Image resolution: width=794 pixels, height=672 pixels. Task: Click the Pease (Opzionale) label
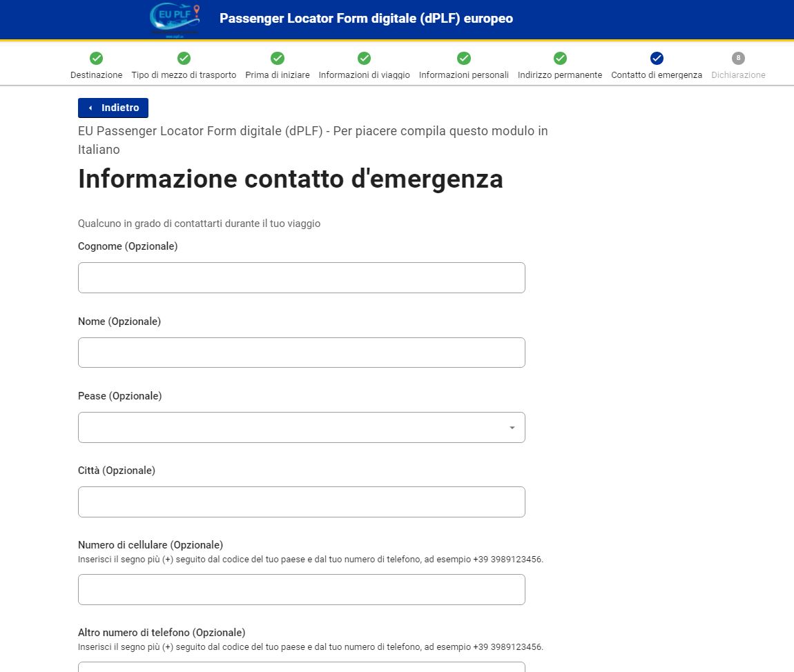click(120, 396)
